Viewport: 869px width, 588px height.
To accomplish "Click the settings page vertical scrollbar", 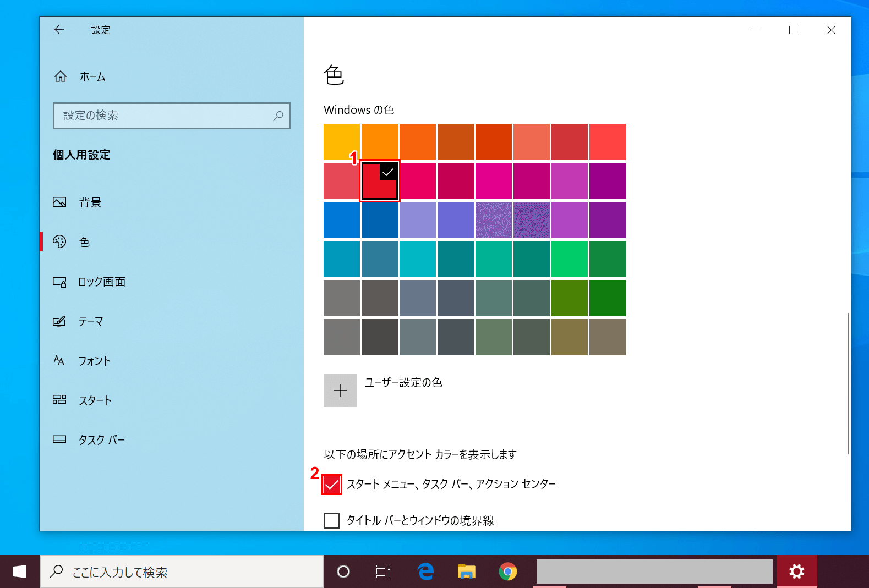I will [x=848, y=383].
